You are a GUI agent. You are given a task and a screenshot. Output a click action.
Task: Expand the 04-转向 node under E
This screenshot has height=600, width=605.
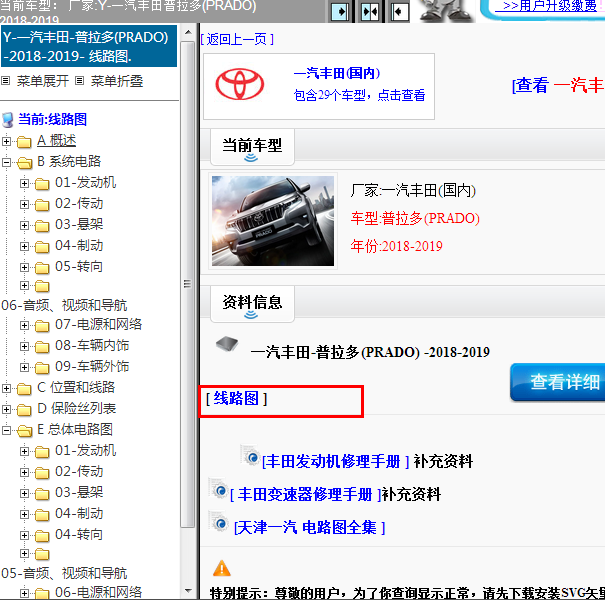point(24,536)
